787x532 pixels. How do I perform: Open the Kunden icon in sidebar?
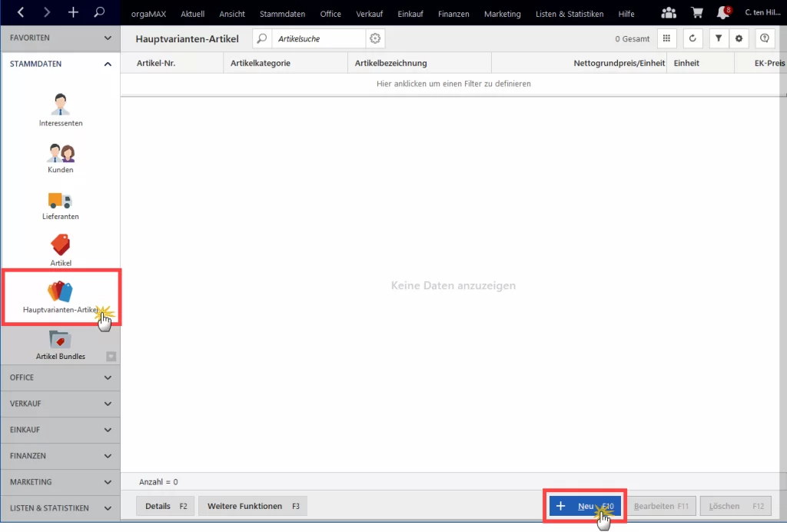point(61,152)
